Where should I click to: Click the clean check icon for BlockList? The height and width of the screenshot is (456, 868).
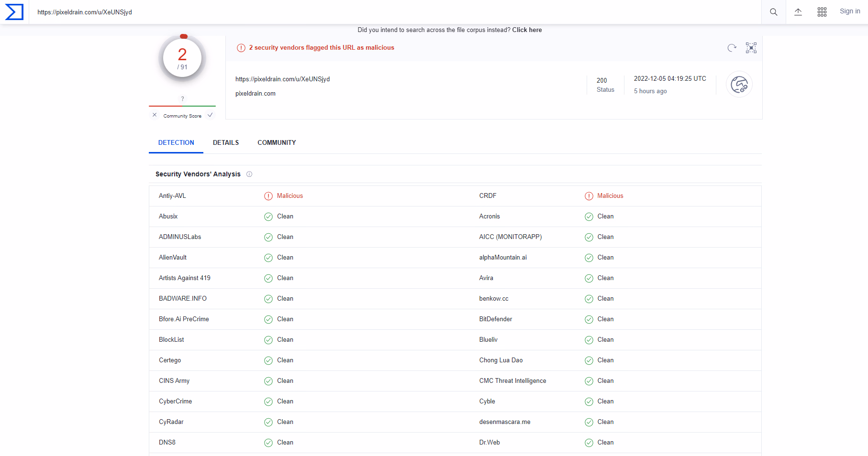268,340
